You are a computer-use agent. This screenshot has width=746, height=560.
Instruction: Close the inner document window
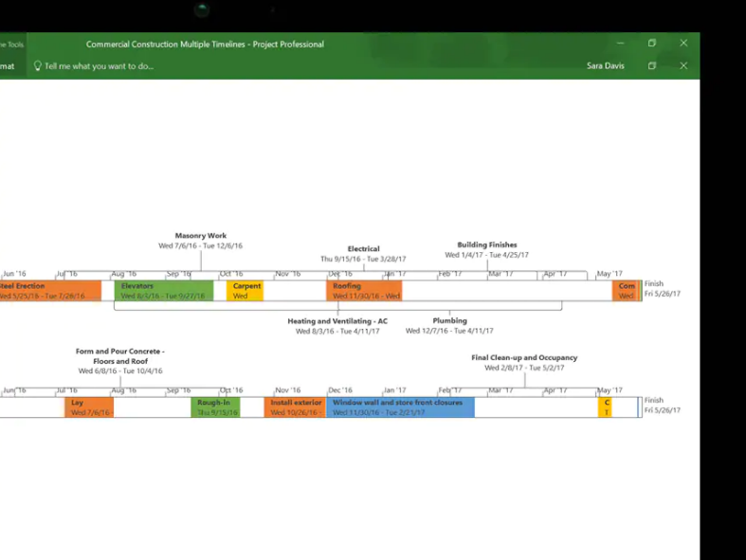click(683, 65)
